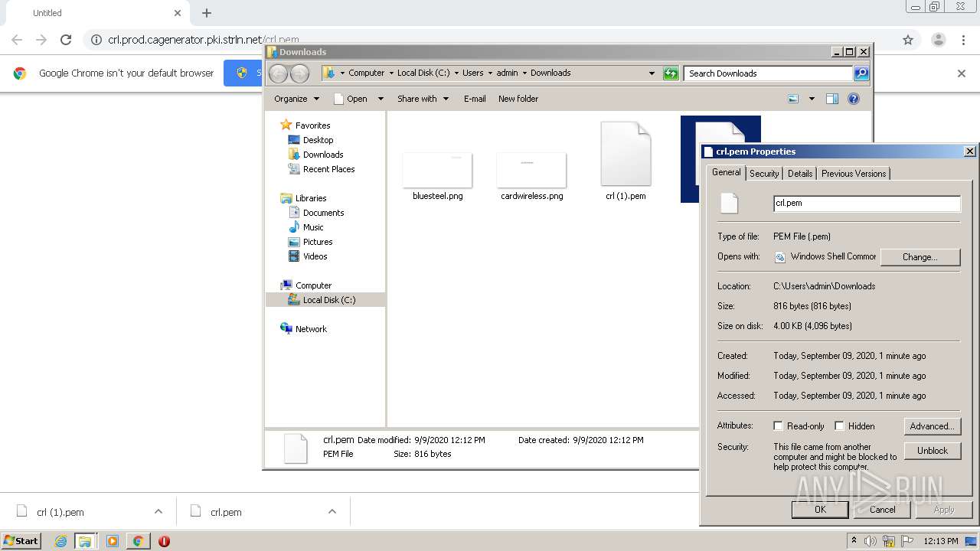Select cardwireless.png thumbnail
The width and height of the screenshot is (980, 551).
pyautogui.click(x=531, y=170)
